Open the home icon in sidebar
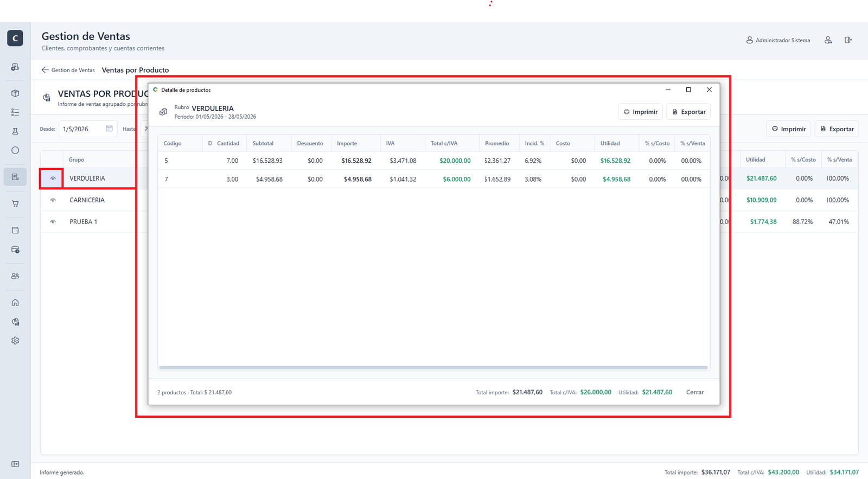The image size is (868, 479). [x=15, y=303]
